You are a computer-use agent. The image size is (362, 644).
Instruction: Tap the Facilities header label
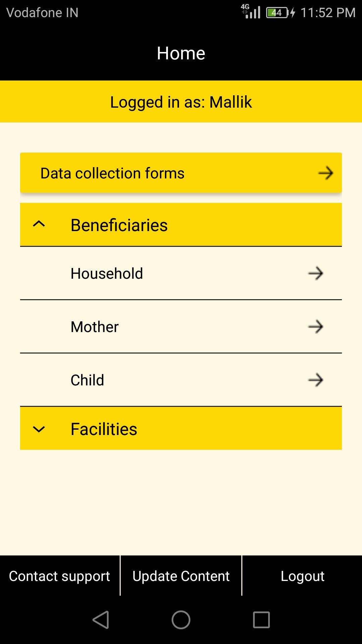[104, 429]
